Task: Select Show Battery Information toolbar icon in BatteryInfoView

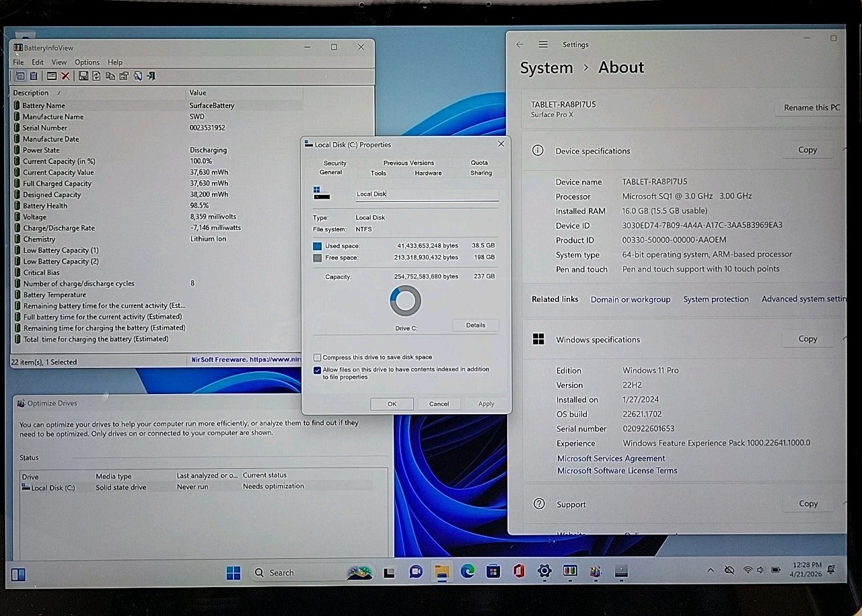Action: tap(20, 76)
